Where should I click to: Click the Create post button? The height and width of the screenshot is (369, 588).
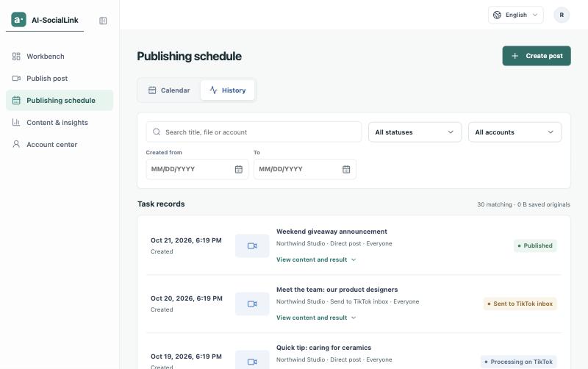coord(537,56)
